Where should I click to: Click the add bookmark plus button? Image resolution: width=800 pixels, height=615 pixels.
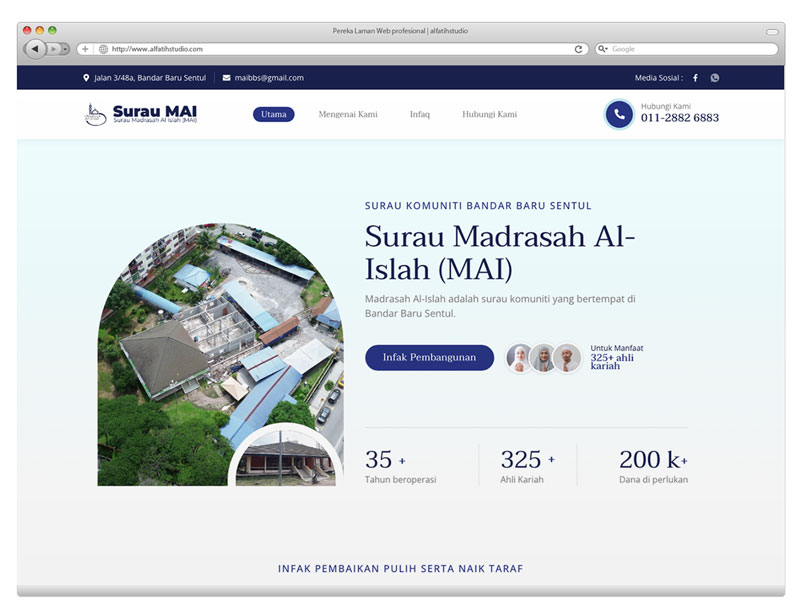[x=85, y=48]
